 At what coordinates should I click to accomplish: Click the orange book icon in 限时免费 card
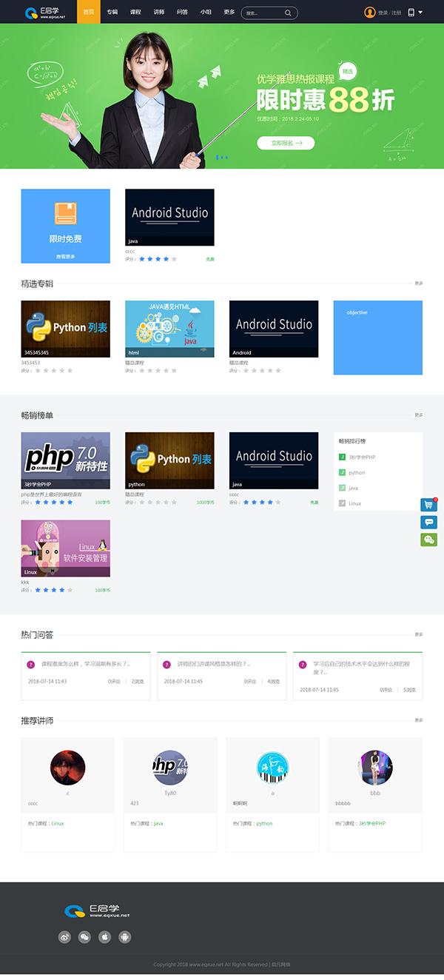[x=65, y=213]
